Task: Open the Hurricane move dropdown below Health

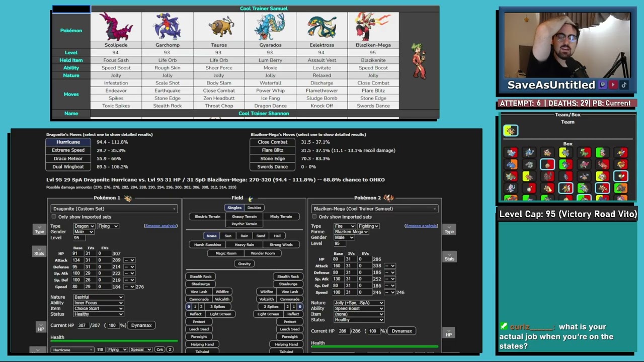Action: coord(72,349)
